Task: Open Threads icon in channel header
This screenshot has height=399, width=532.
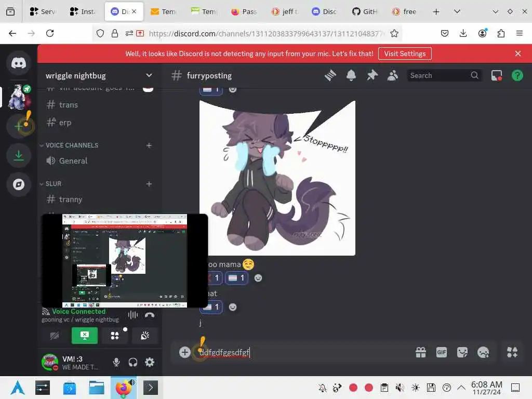Action: (x=330, y=75)
